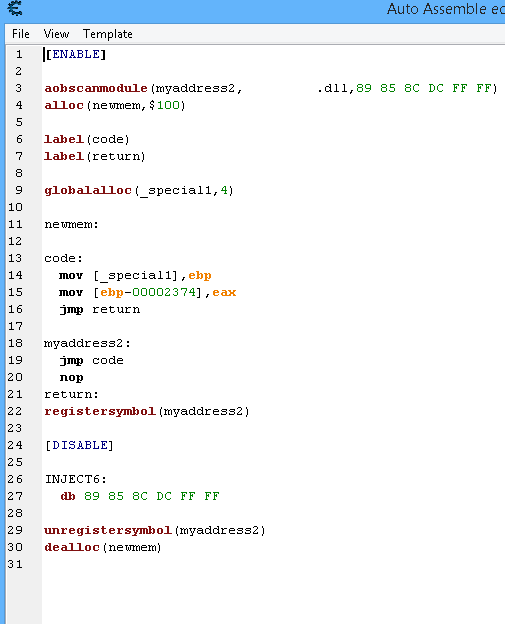Click line number 31 in the gutter
Screen dimensions: 505x624
pos(15,564)
